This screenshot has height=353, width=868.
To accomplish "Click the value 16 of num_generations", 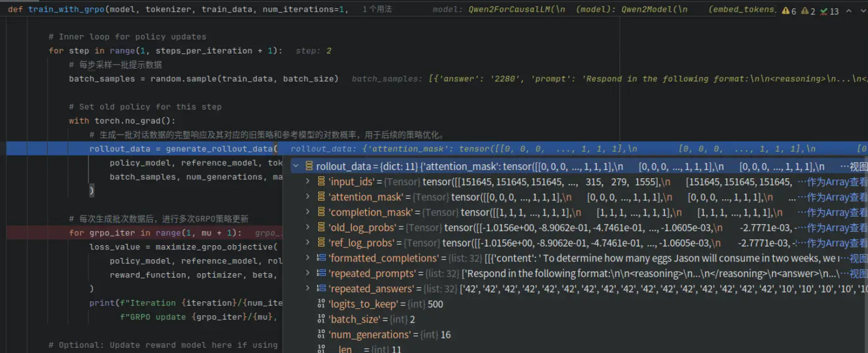I will point(446,334).
